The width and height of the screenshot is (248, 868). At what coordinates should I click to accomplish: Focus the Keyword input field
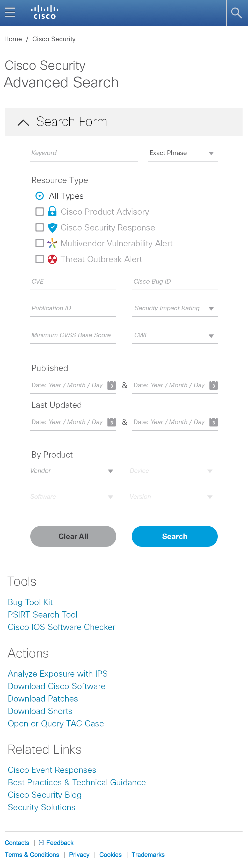pyautogui.click(x=84, y=153)
